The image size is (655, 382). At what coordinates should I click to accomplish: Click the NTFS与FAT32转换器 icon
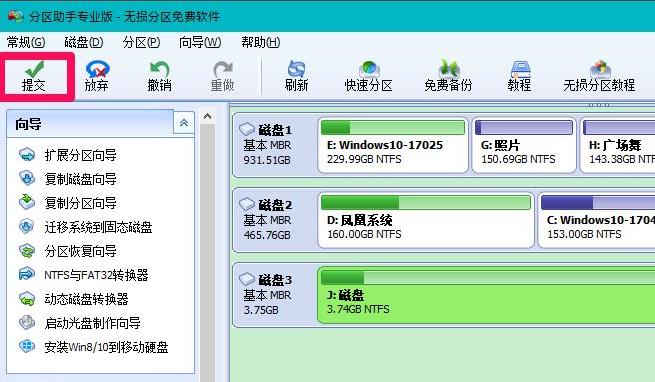pos(27,274)
